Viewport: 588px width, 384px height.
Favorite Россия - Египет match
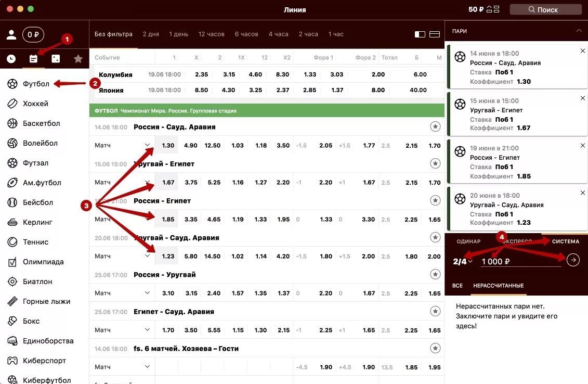tap(435, 200)
